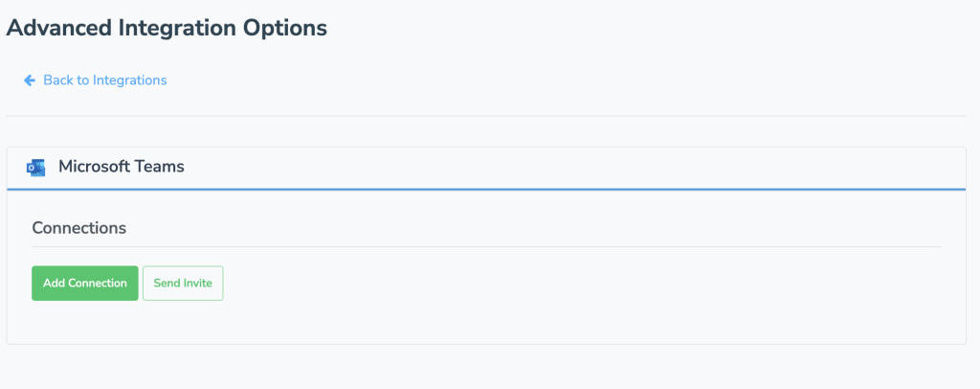Click the Connections section heading
Image resolution: width=980 pixels, height=389 pixels.
(x=78, y=228)
